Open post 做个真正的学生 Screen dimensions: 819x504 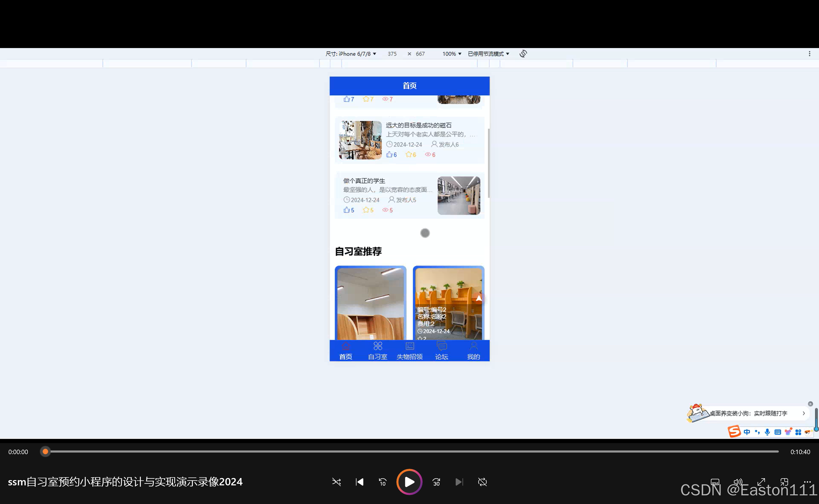pos(364,181)
